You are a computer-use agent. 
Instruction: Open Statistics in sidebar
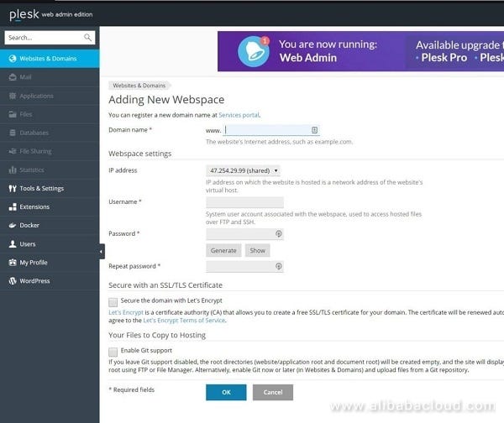tap(50, 170)
